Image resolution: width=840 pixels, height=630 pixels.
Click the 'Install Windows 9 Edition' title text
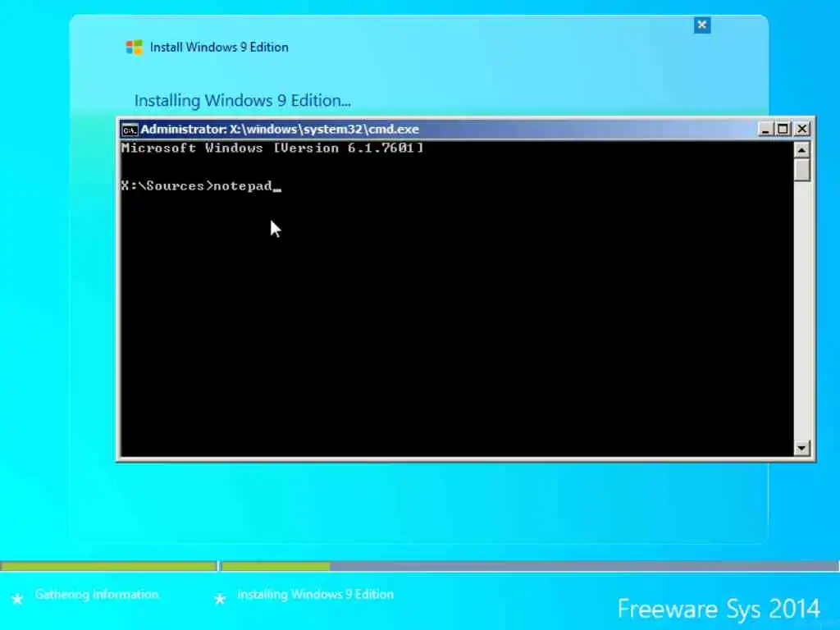[x=219, y=47]
